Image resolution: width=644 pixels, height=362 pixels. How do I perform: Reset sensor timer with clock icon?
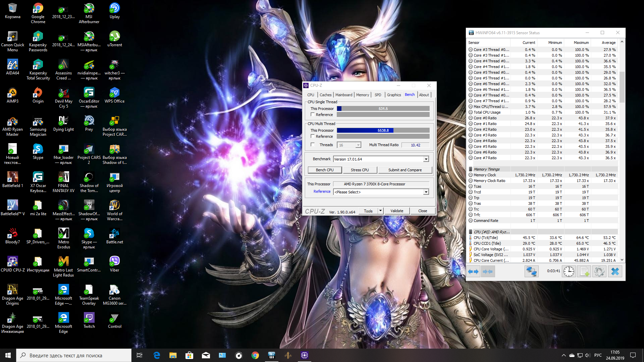(569, 271)
